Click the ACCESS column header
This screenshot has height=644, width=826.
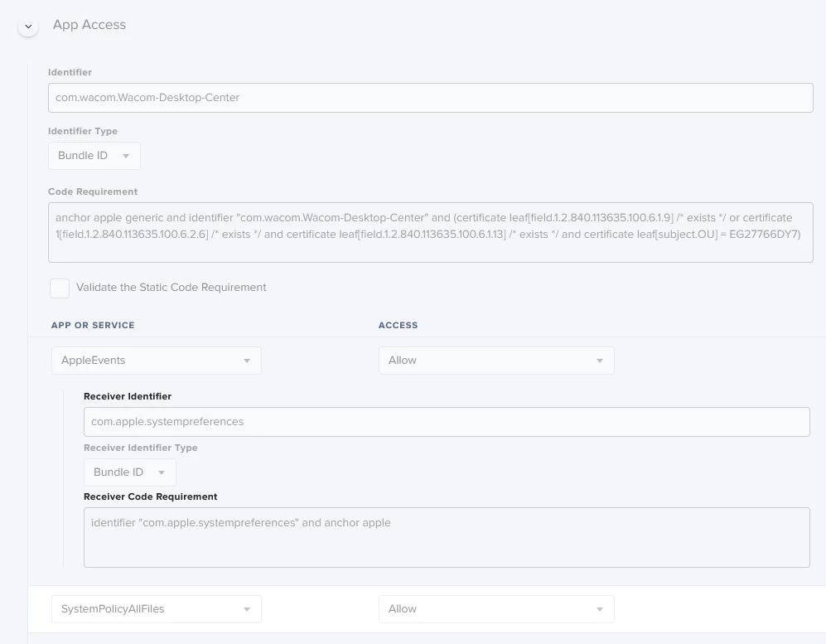[x=398, y=325]
